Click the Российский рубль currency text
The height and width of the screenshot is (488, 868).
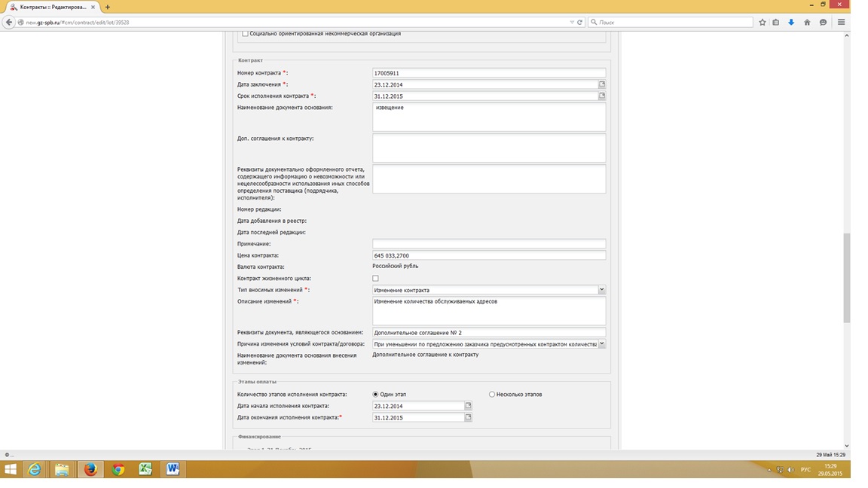tap(396, 266)
